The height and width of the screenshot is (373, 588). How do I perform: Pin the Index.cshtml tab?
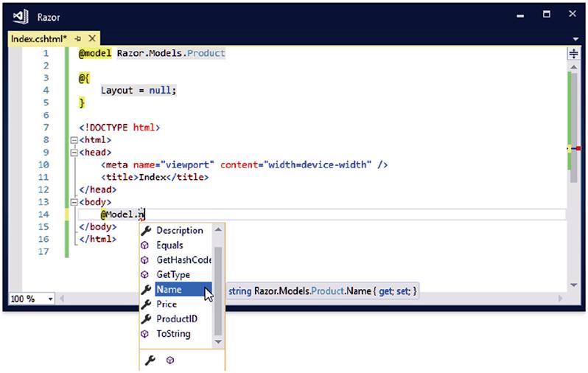click(x=77, y=38)
